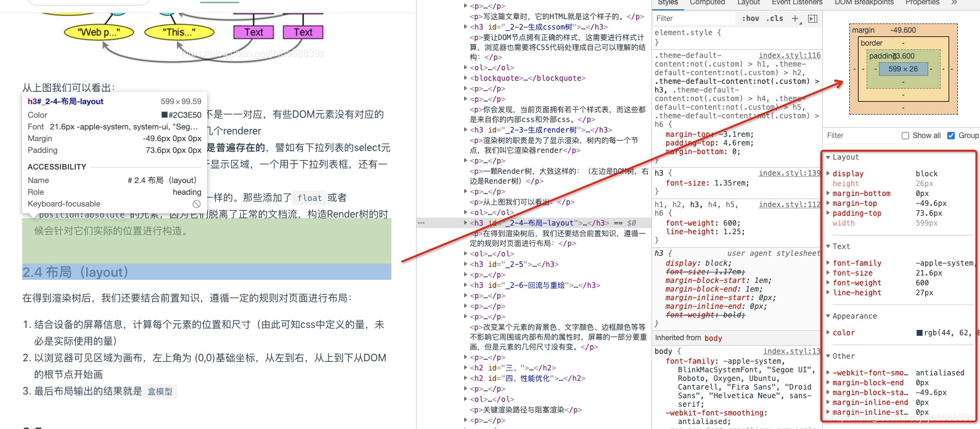
Task: Click the new style rule plus icon
Action: click(795, 18)
